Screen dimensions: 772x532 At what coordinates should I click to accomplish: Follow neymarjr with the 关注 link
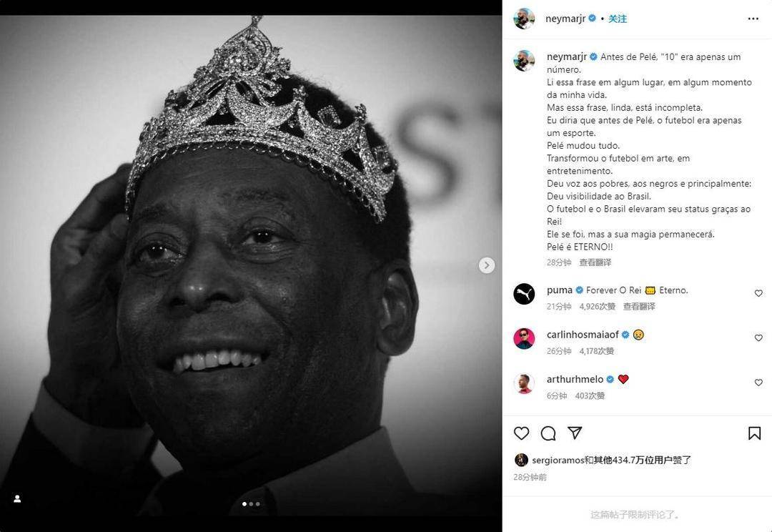[x=618, y=19]
